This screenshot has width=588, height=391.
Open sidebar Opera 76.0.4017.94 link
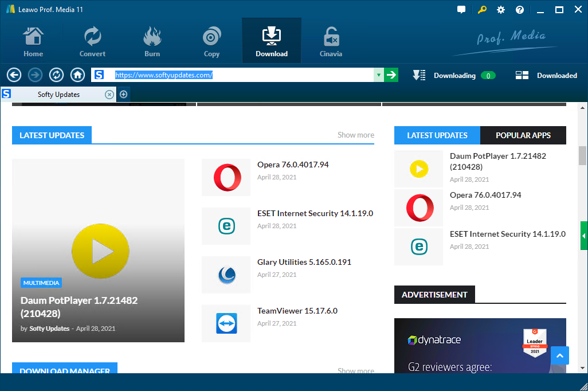click(x=485, y=195)
